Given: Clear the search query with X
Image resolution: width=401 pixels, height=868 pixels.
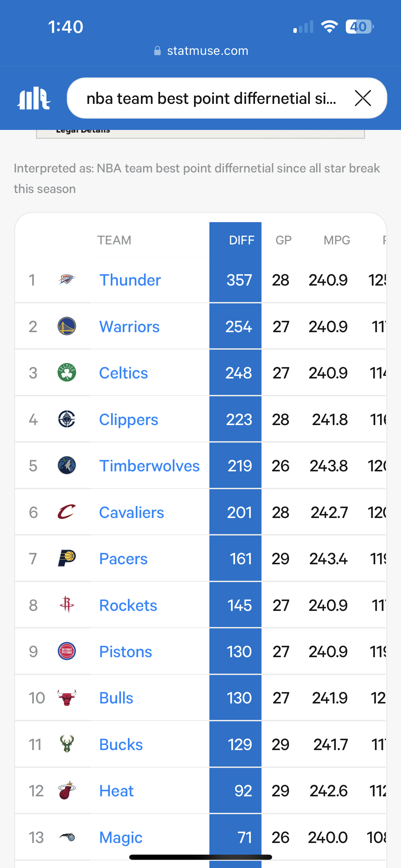Looking at the screenshot, I should tap(363, 98).
